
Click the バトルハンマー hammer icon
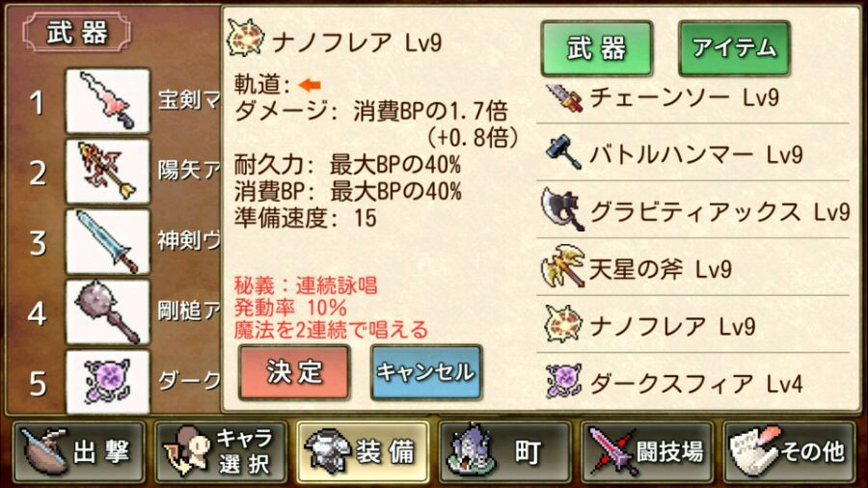tap(563, 152)
